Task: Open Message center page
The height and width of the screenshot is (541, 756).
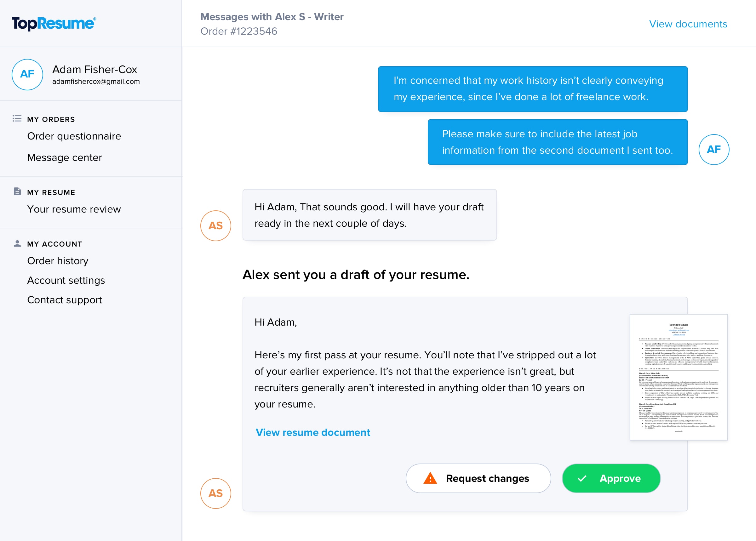Action: [x=64, y=157]
